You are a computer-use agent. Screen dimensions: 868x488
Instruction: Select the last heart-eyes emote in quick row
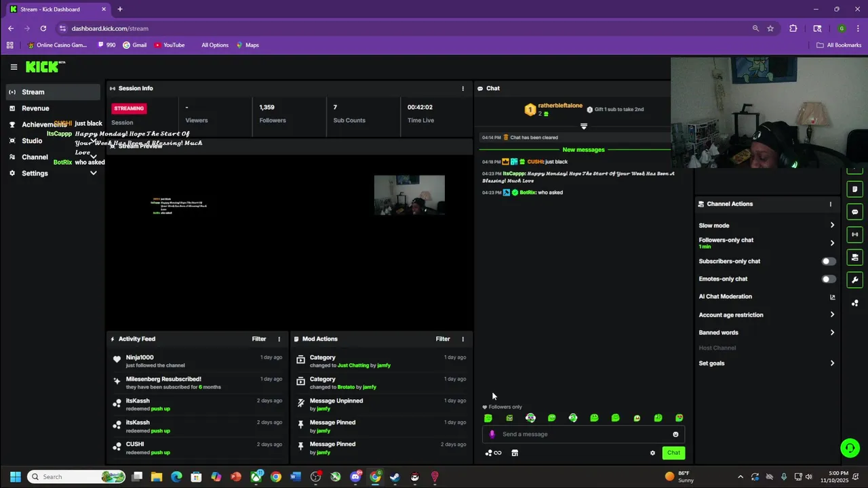tap(679, 418)
